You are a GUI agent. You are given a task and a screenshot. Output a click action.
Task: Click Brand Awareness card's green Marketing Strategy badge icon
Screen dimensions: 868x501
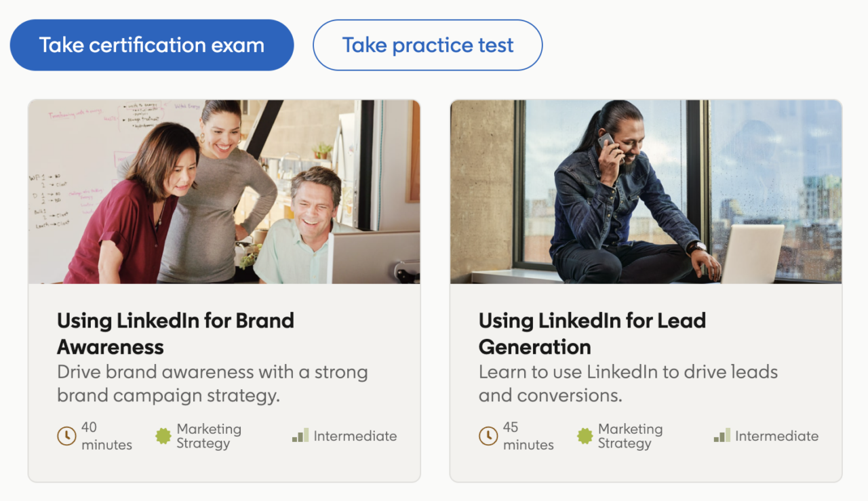[x=163, y=436]
